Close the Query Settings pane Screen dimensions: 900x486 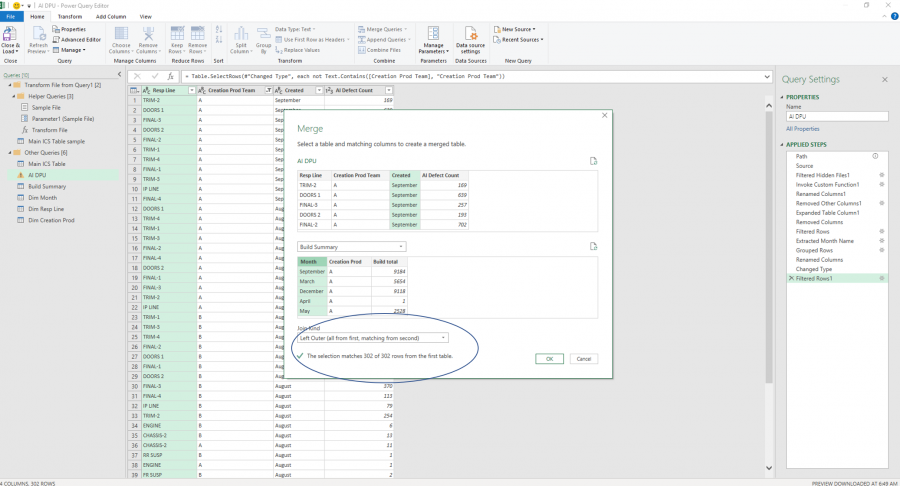click(x=885, y=80)
